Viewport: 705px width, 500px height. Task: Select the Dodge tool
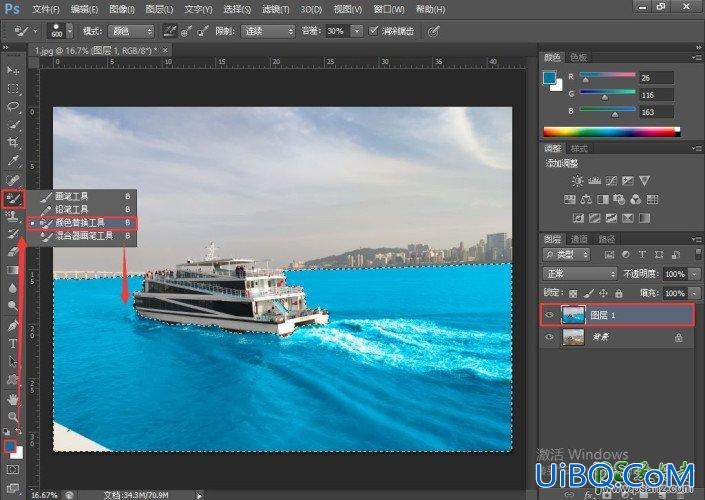coord(13,306)
